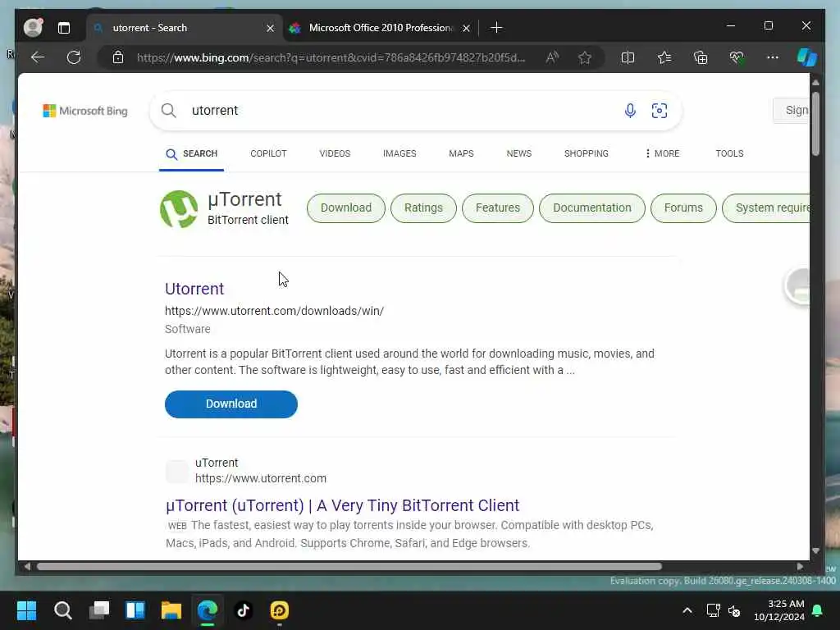Open search TOOLS options
The width and height of the screenshot is (840, 630).
tap(729, 153)
